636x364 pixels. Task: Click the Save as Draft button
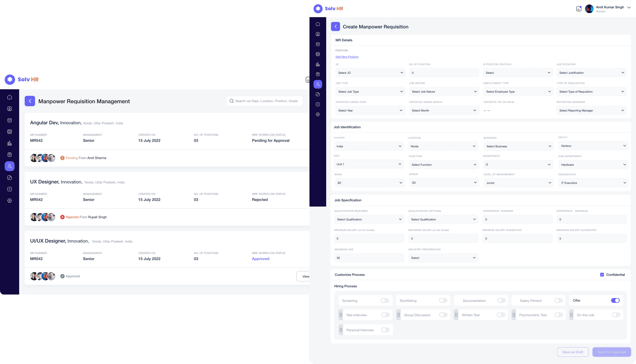coord(572,352)
